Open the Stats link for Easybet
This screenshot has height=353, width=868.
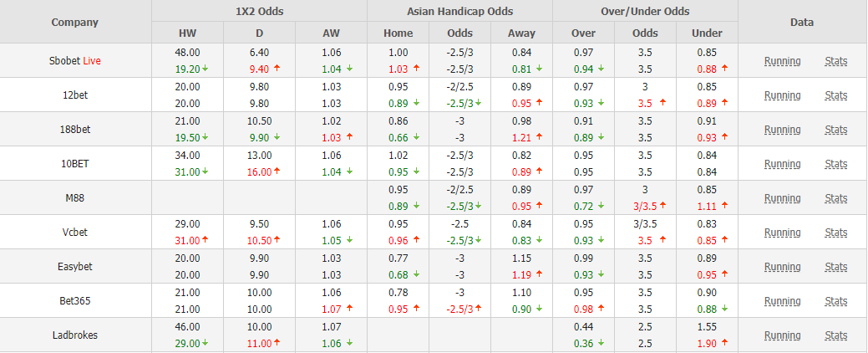click(835, 267)
